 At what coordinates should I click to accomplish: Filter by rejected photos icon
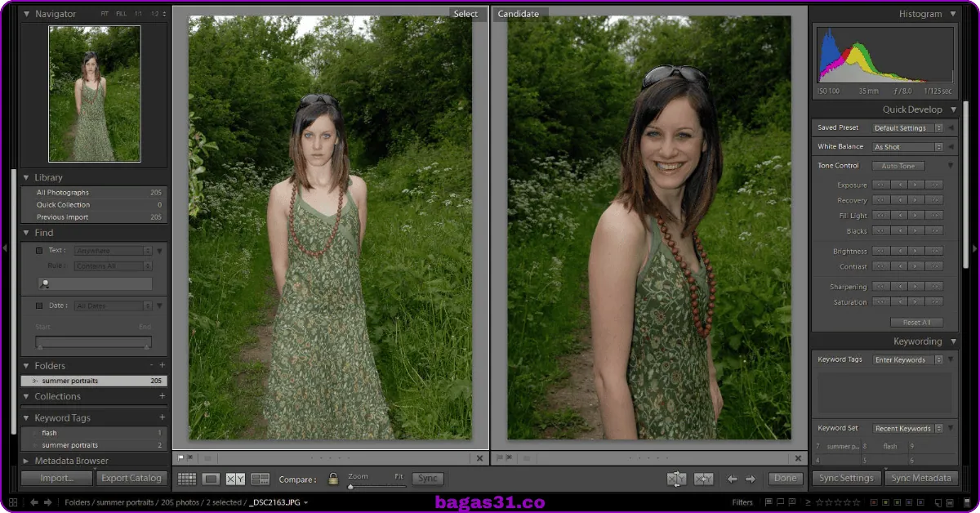coord(792,502)
